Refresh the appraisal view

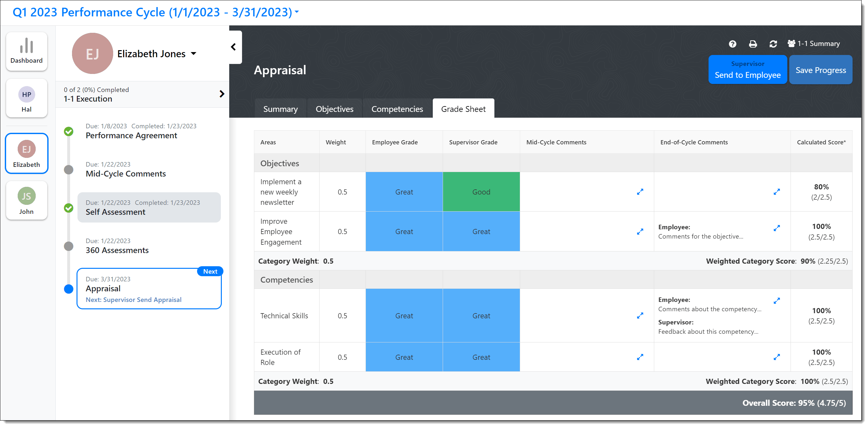(774, 43)
